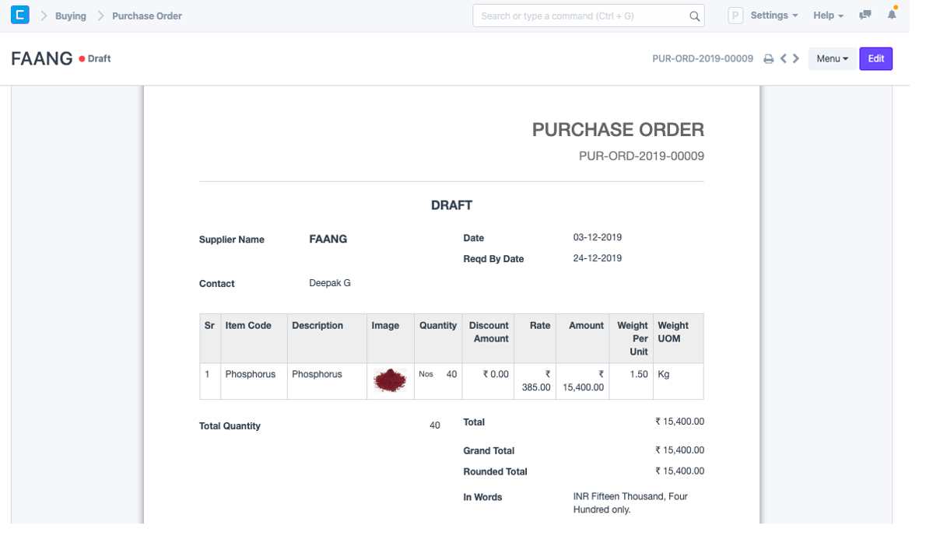Click the ERPNext home logo icon

(x=20, y=15)
